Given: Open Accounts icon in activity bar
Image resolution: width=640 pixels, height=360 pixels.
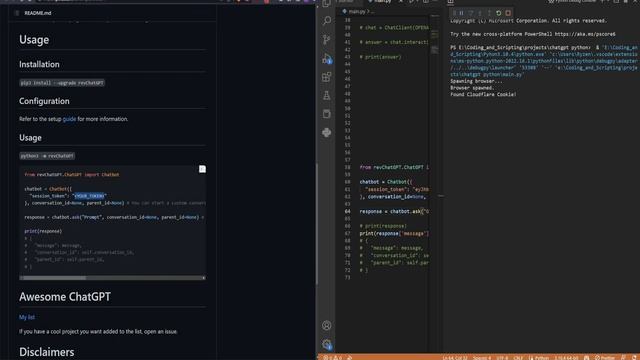Looking at the screenshot, I should click(x=327, y=325).
